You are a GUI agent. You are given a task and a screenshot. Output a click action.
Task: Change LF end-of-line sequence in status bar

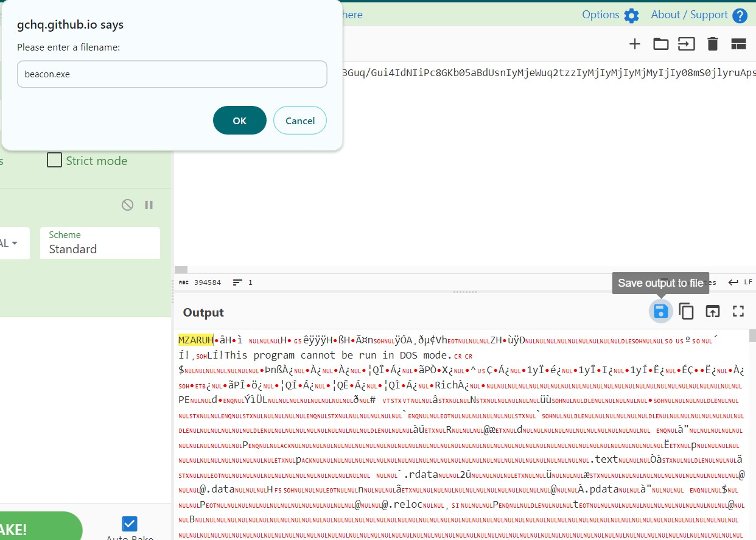[x=739, y=282]
